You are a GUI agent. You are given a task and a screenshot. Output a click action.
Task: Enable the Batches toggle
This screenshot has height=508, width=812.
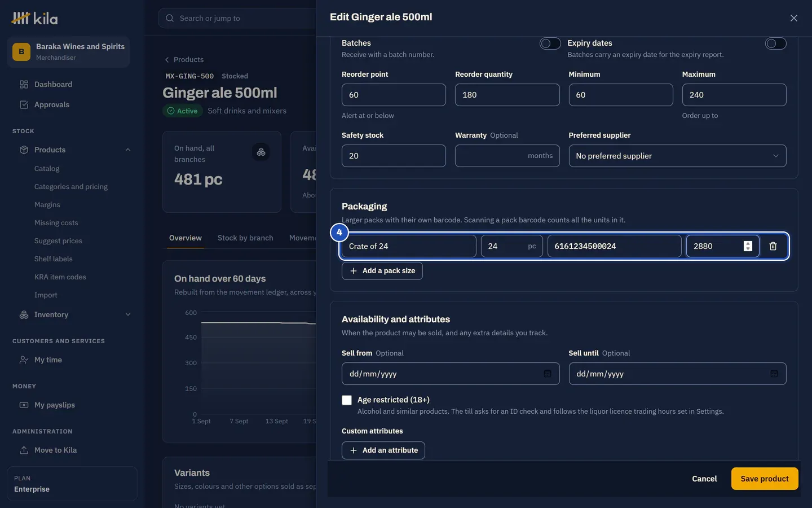click(x=550, y=43)
